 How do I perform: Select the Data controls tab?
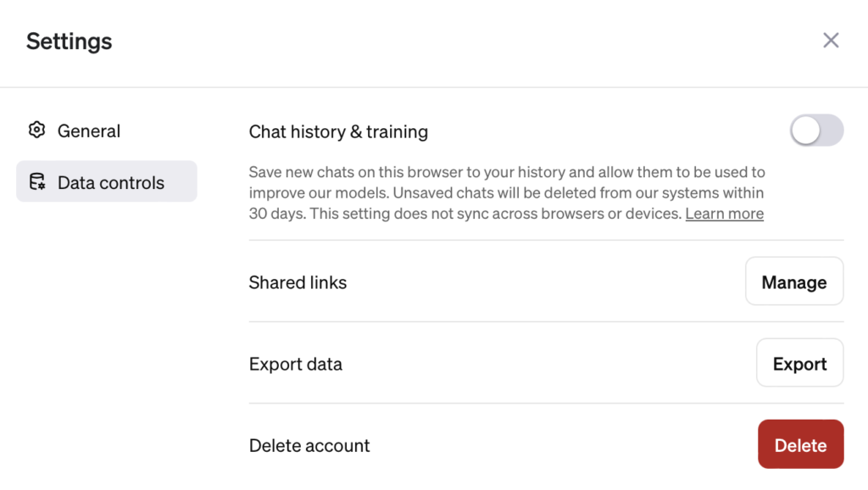pyautogui.click(x=106, y=181)
